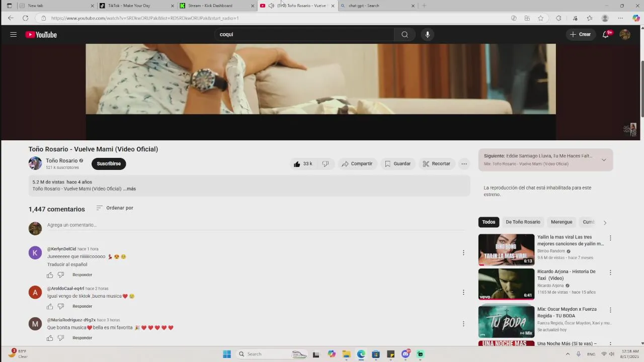This screenshot has height=362, width=644.
Task: Open the clock showing 12:18 AM
Action: coord(630,354)
